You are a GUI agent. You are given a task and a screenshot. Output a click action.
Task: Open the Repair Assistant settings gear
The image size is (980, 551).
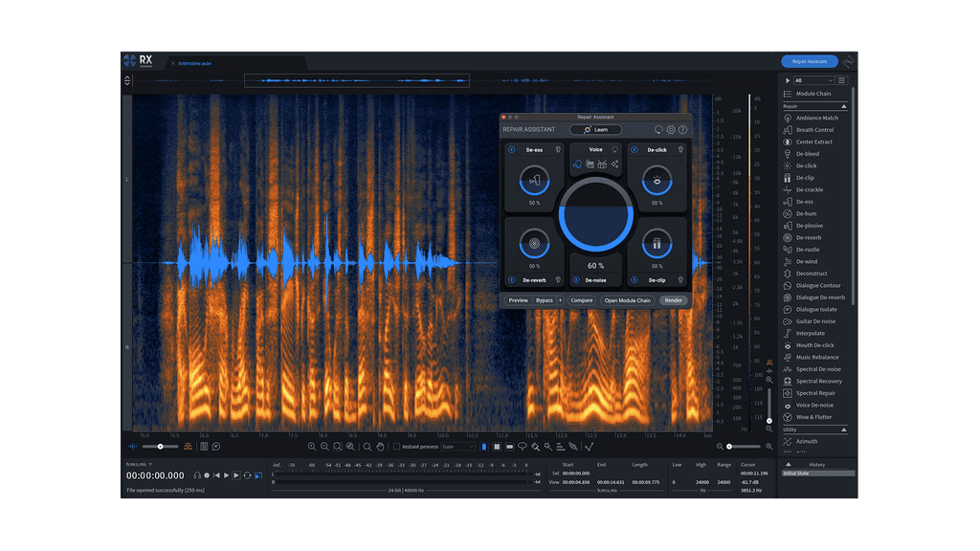click(670, 129)
